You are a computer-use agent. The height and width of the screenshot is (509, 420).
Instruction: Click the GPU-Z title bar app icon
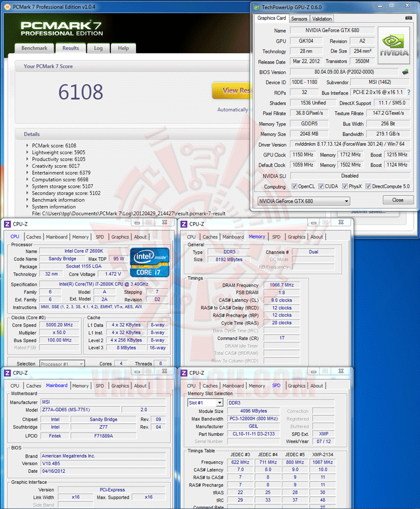pyautogui.click(x=257, y=7)
